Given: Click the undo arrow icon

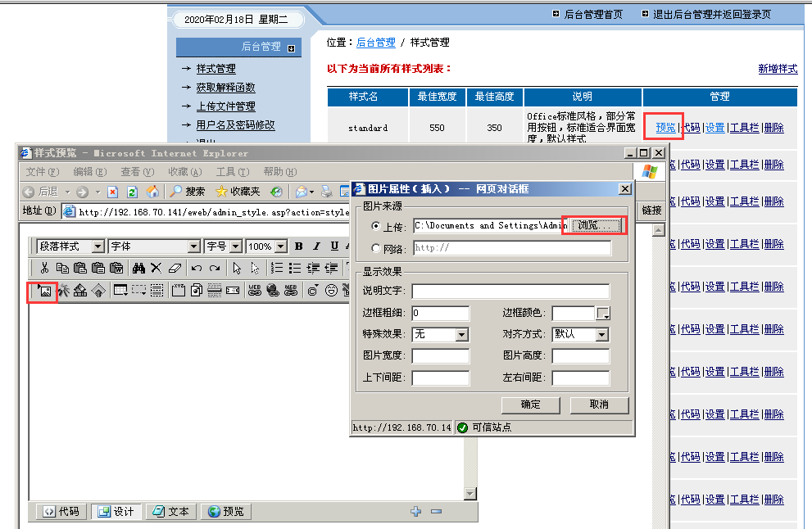Looking at the screenshot, I should point(196,268).
